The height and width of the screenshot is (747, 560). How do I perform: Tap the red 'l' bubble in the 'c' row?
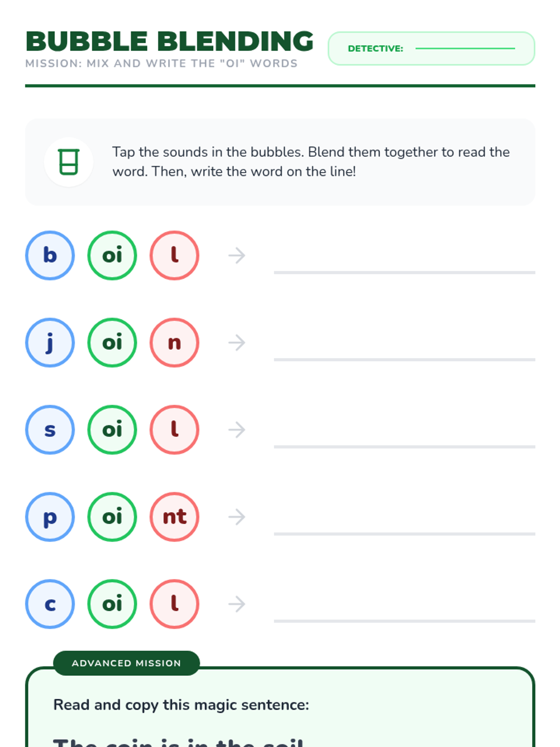click(x=175, y=604)
